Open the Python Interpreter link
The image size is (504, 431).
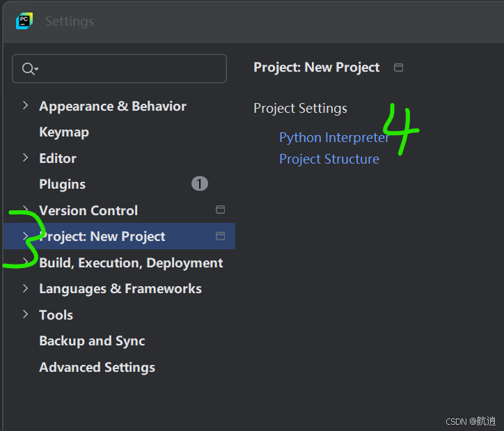333,137
